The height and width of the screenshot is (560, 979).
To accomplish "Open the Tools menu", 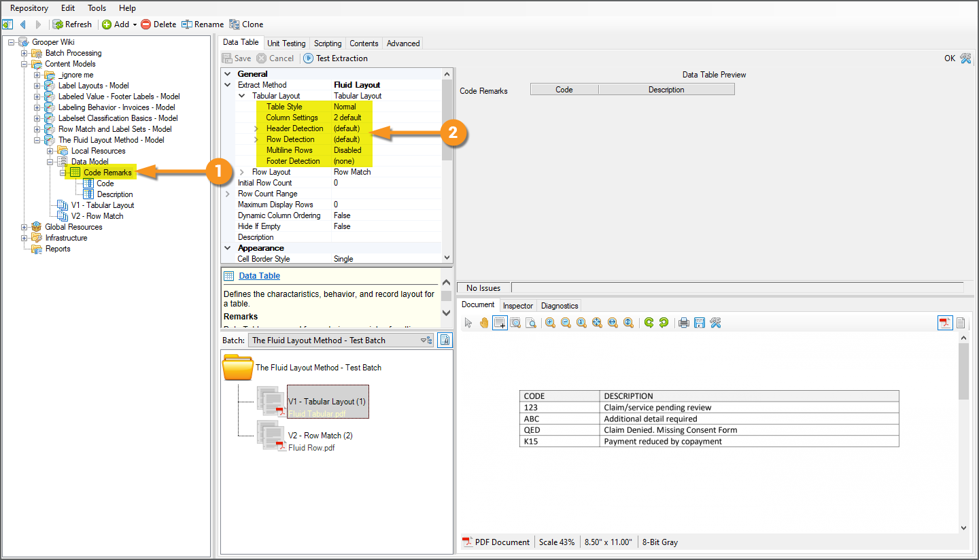I will 97,8.
